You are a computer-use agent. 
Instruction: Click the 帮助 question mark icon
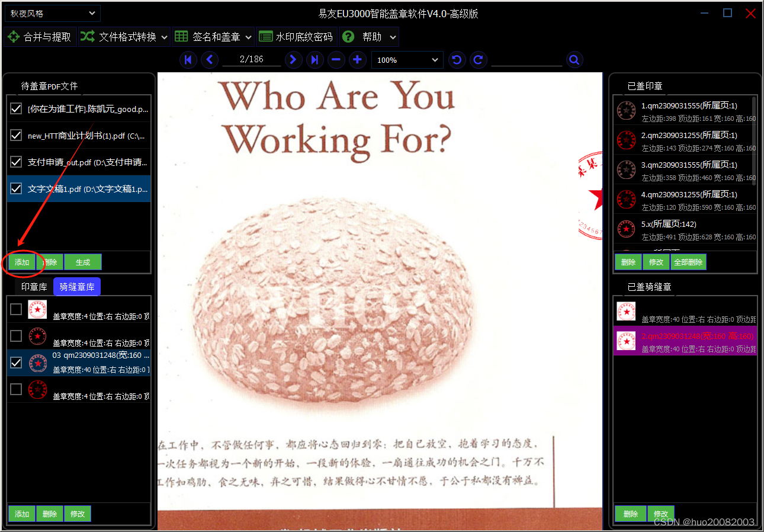(x=348, y=37)
